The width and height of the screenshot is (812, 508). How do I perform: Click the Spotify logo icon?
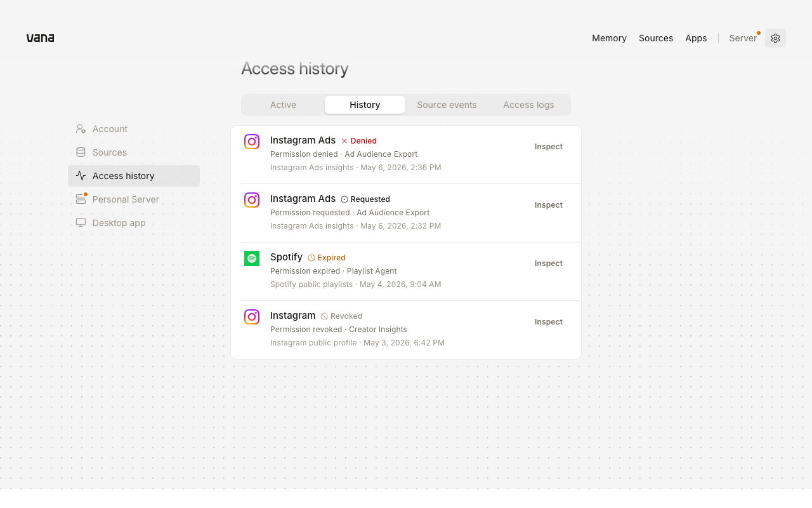coord(252,258)
